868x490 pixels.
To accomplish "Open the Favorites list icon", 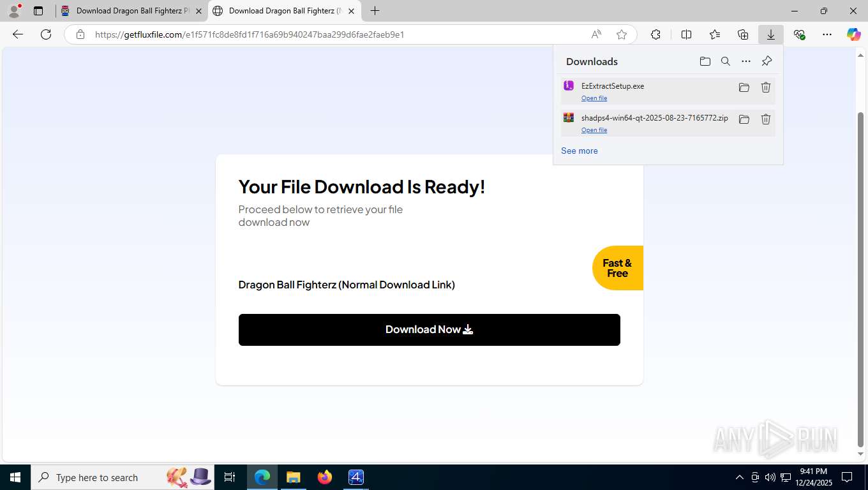I will pyautogui.click(x=715, y=34).
